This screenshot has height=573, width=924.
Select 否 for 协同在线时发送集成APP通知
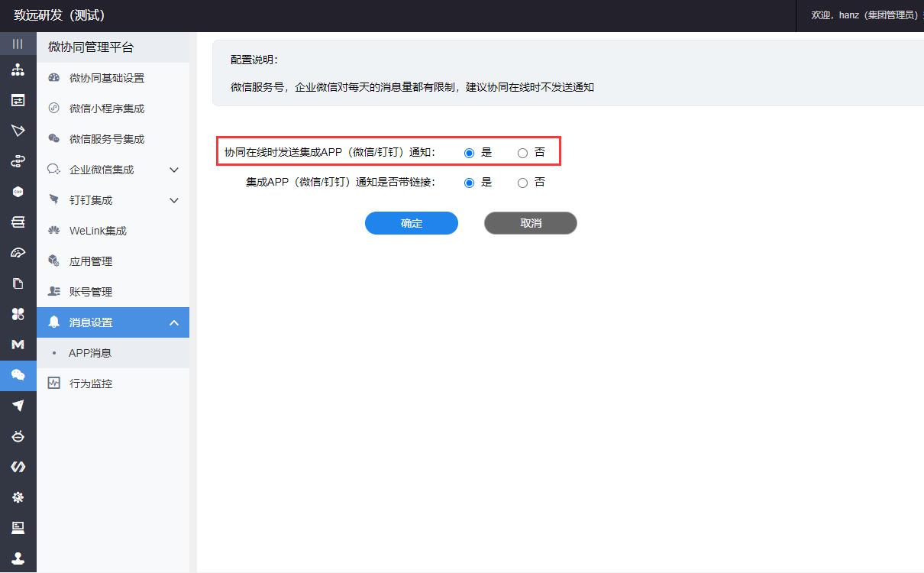[522, 153]
